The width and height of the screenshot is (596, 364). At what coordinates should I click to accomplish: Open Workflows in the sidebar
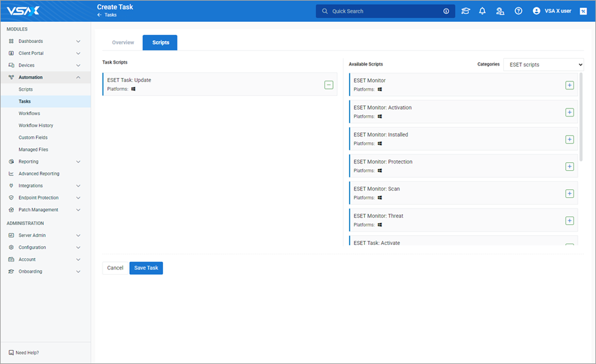tap(29, 113)
